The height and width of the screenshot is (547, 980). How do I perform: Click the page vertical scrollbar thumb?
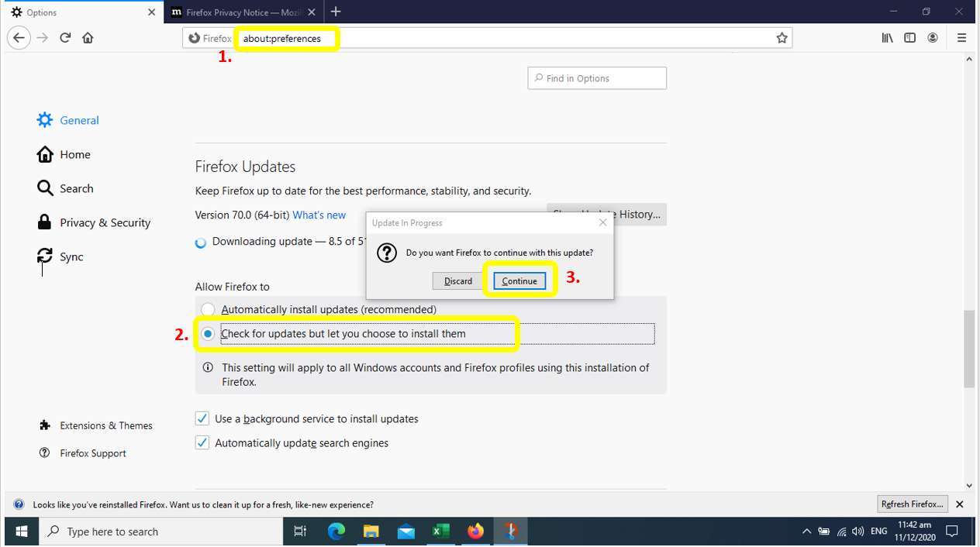(x=969, y=349)
